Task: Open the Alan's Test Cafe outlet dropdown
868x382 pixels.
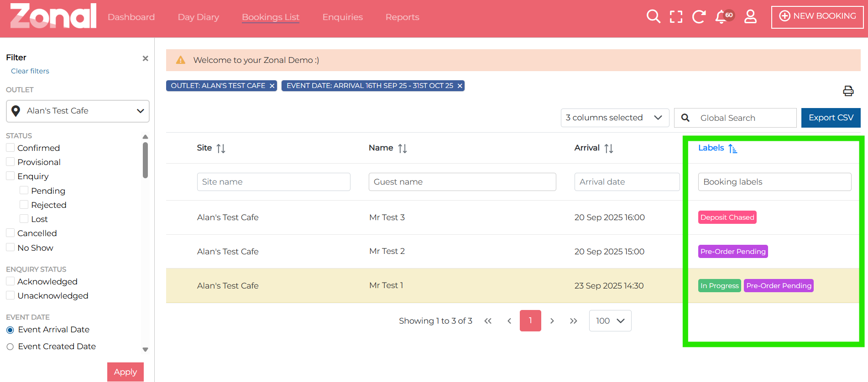Action: (78, 111)
